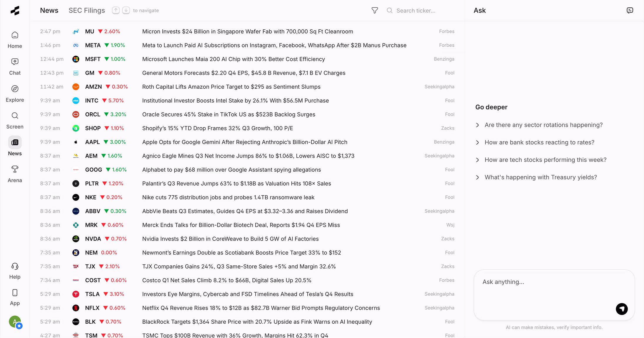The width and height of the screenshot is (644, 338).
Task: Open the App phone icon
Action: point(15,293)
